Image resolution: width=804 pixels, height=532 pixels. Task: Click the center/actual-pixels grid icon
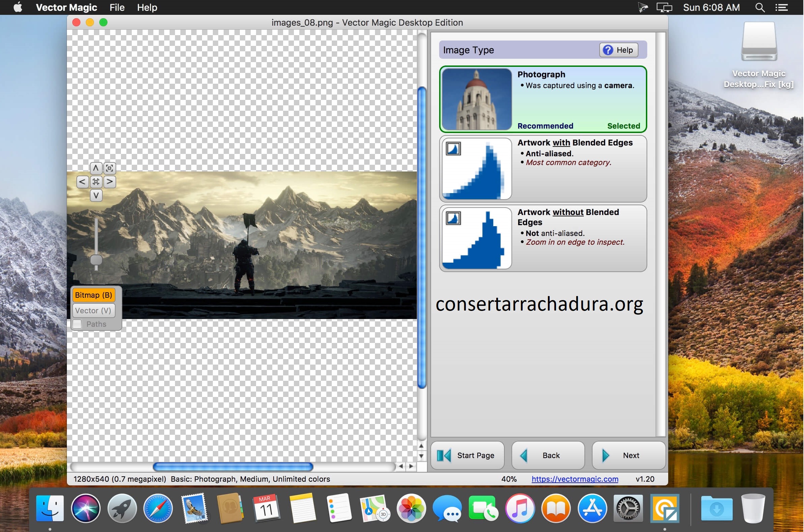click(x=96, y=182)
